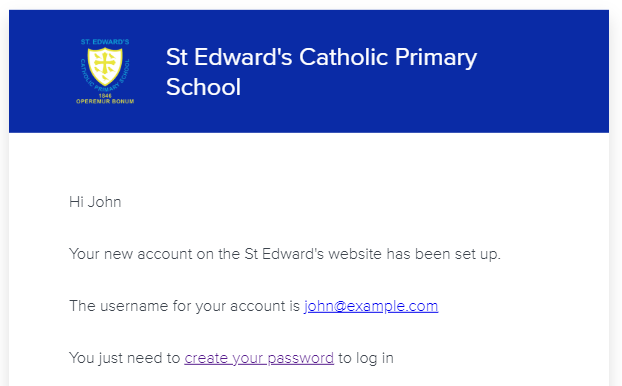Click the 'Your new account' sentence

(x=285, y=254)
